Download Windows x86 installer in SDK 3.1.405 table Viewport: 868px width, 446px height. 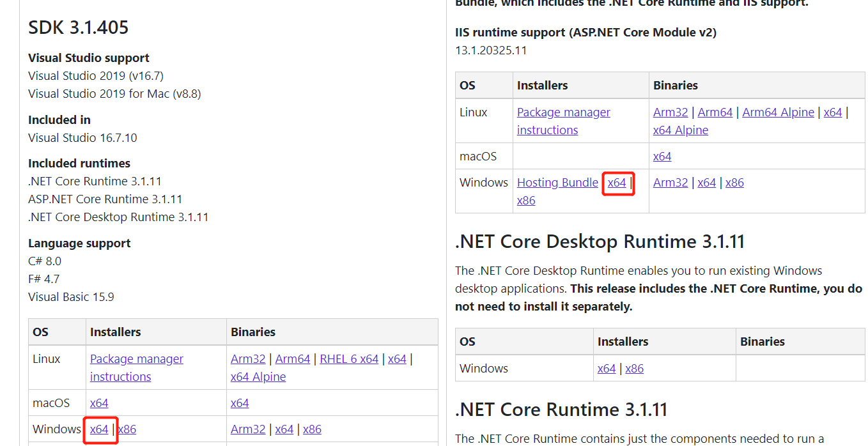coord(127,429)
